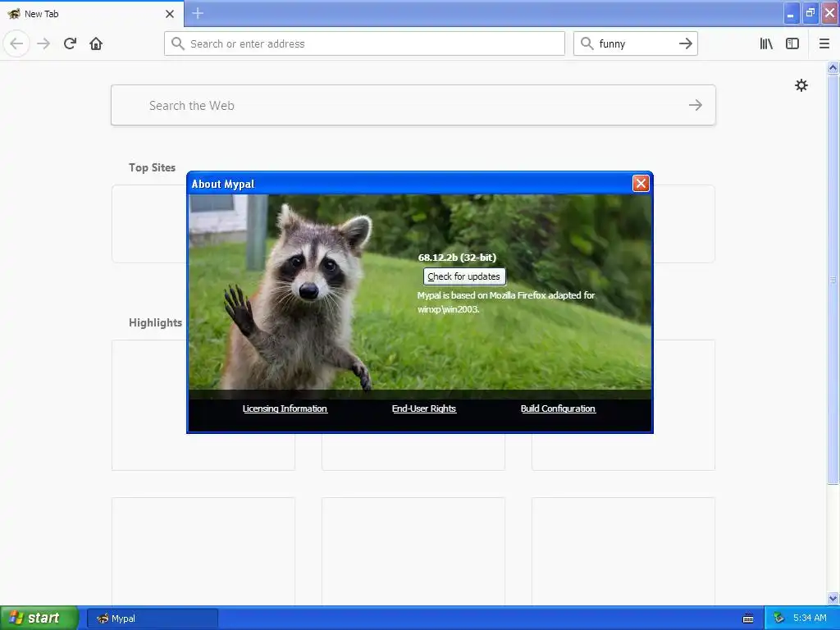Viewport: 840px width, 630px height.
Task: Click the page scrollbar up arrow
Action: (x=833, y=67)
